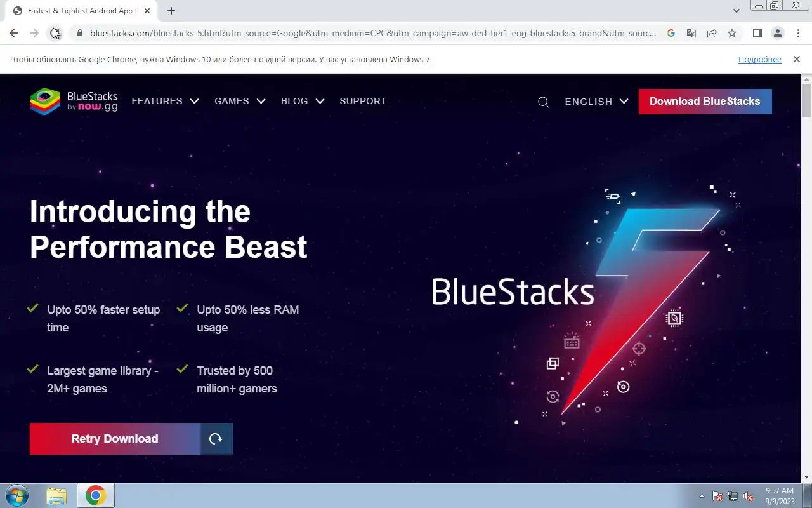Open tab search chevron in title bar
Screen dimensions: 812x508
tap(736, 11)
